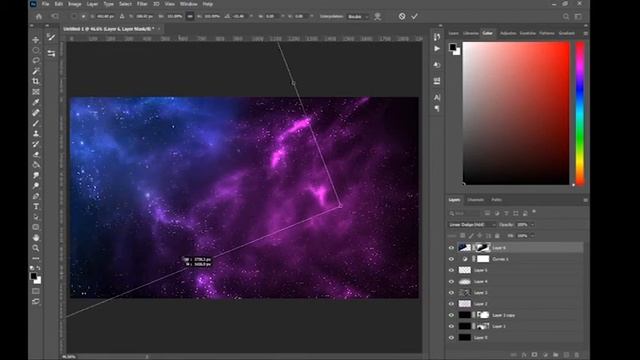Hide Layer 0 eye icon
The width and height of the screenshot is (640, 360).
pos(451,338)
